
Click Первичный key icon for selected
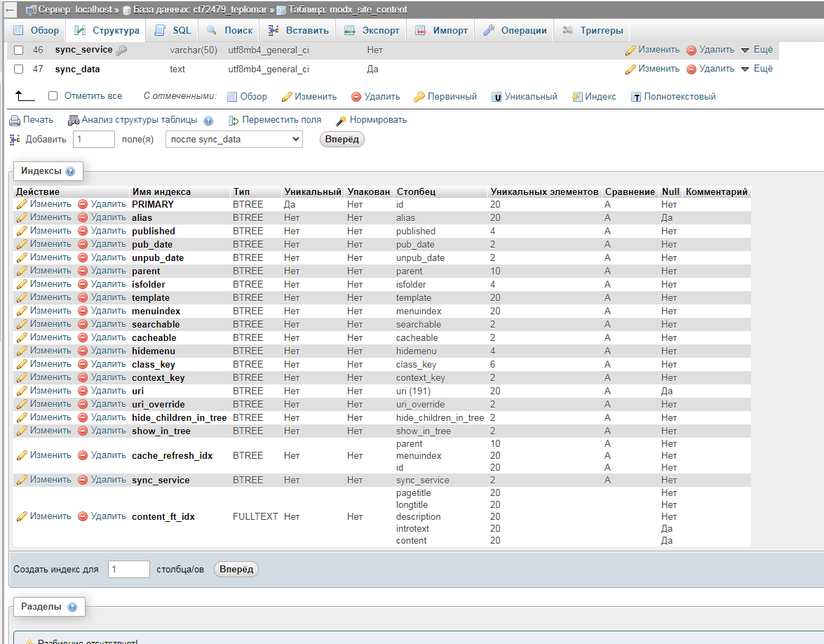tap(419, 97)
